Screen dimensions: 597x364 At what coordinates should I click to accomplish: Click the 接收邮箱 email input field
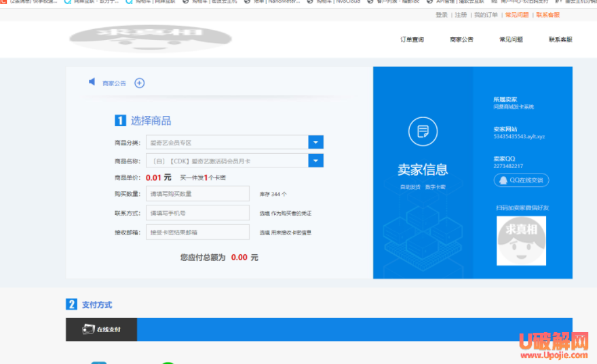coord(197,232)
